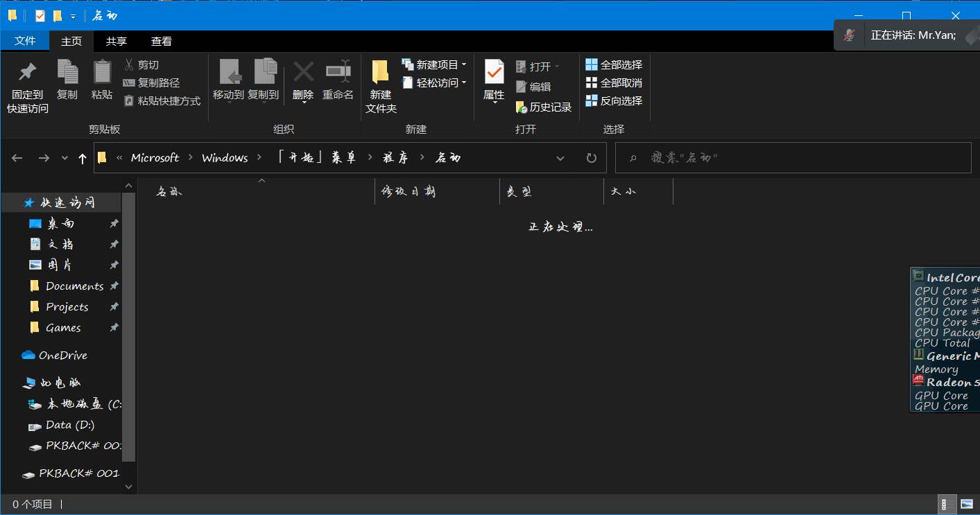Click the Refresh button beside address bar
The image size is (980, 515).
(x=592, y=158)
